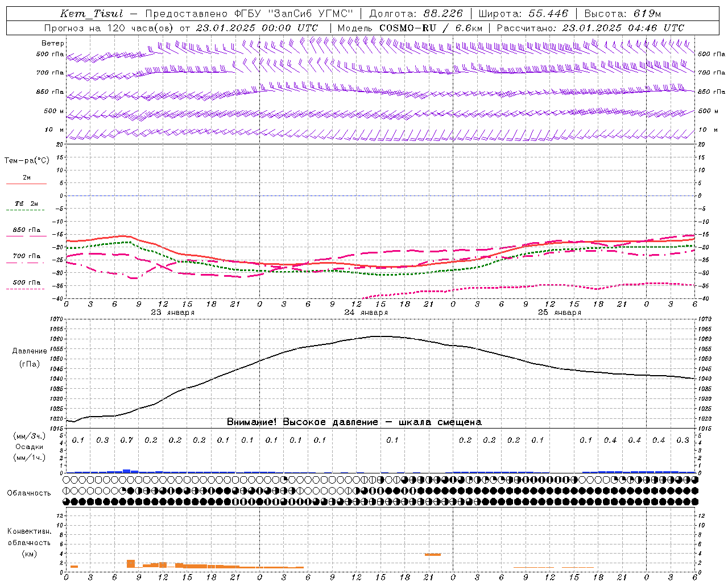This screenshot has width=728, height=582.
Task: Click the 'Осадки' precipitation label
Action: 30,447
